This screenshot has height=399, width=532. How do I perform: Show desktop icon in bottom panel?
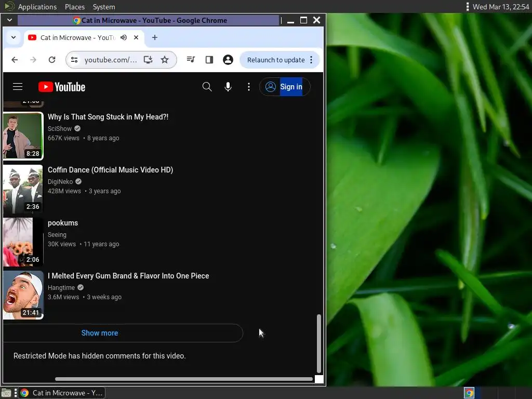point(6,393)
